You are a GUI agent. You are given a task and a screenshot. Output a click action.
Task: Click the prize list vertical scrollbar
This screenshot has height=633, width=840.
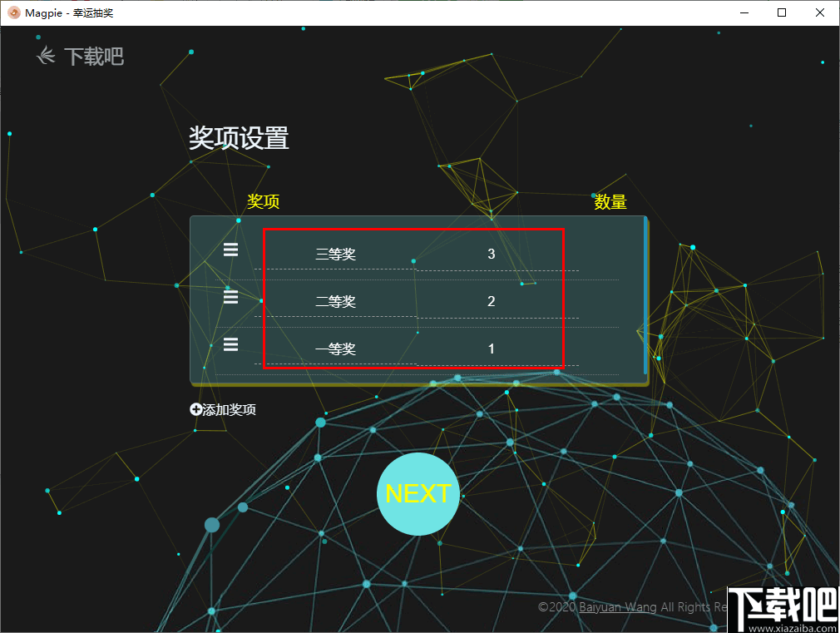(645, 296)
